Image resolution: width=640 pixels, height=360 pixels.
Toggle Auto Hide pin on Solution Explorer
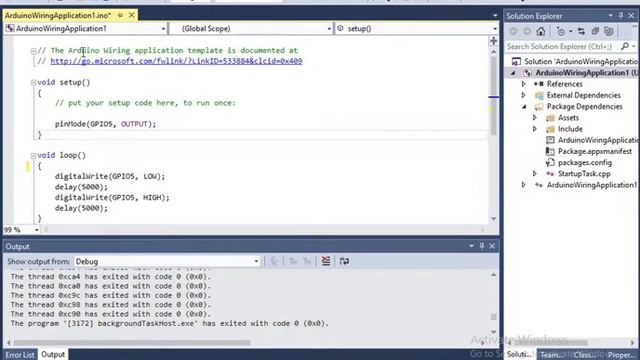[x=621, y=16]
